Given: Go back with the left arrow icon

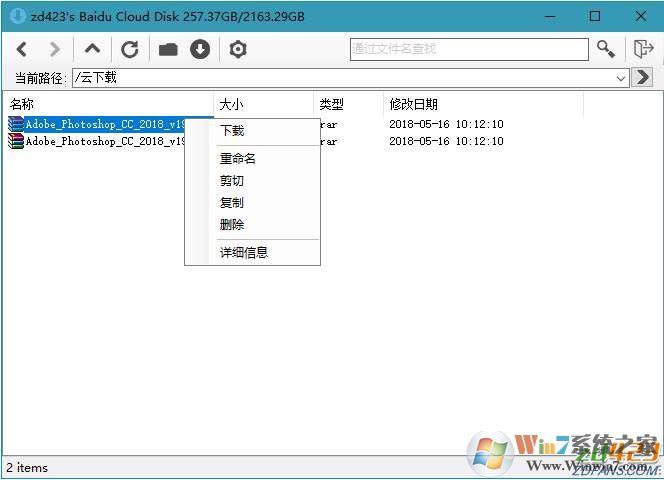Looking at the screenshot, I should coord(22,50).
